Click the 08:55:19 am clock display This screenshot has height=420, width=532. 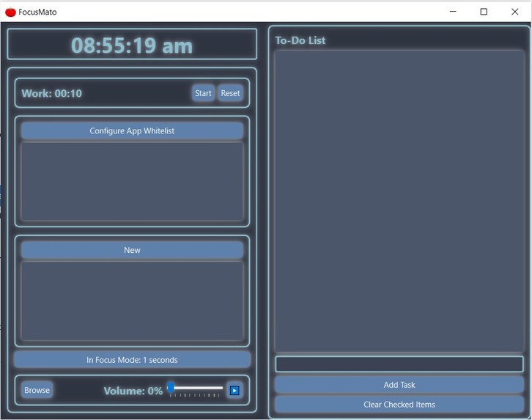(132, 45)
